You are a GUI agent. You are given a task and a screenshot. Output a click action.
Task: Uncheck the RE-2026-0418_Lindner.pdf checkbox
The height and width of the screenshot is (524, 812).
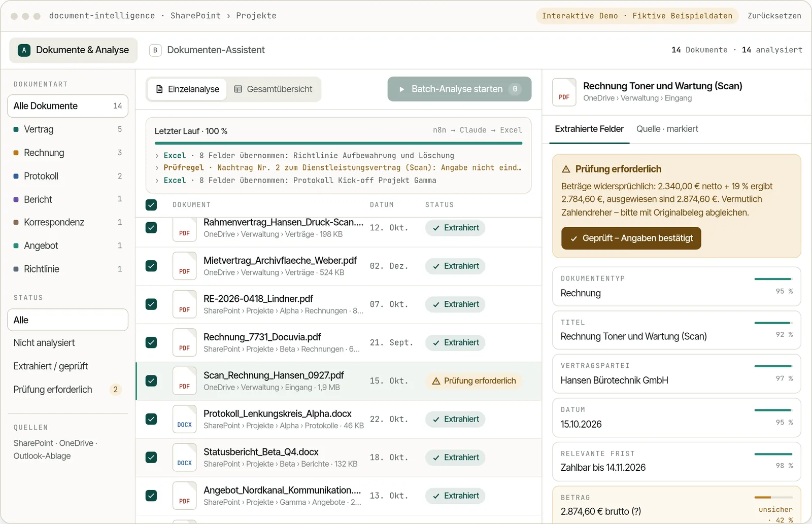[151, 304]
